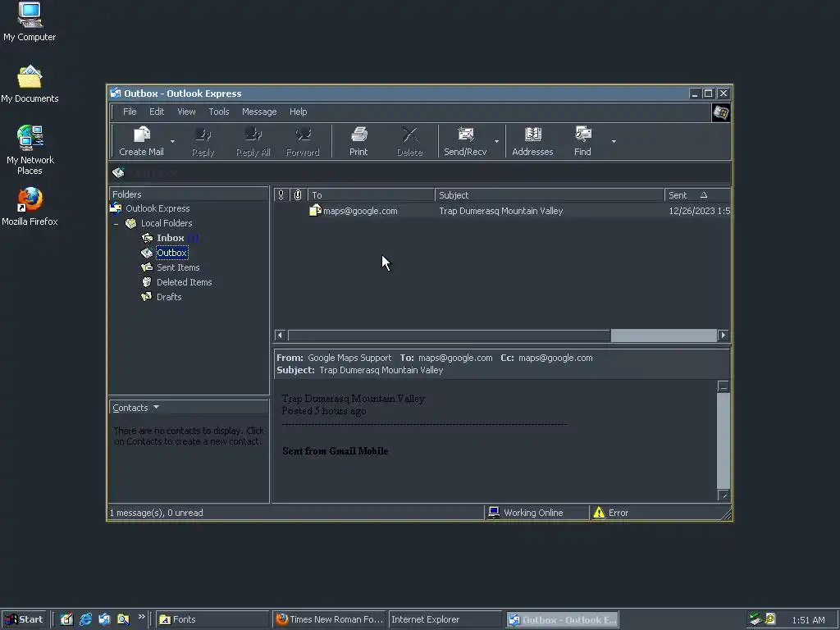
Task: Open the Help menu
Action: point(299,112)
